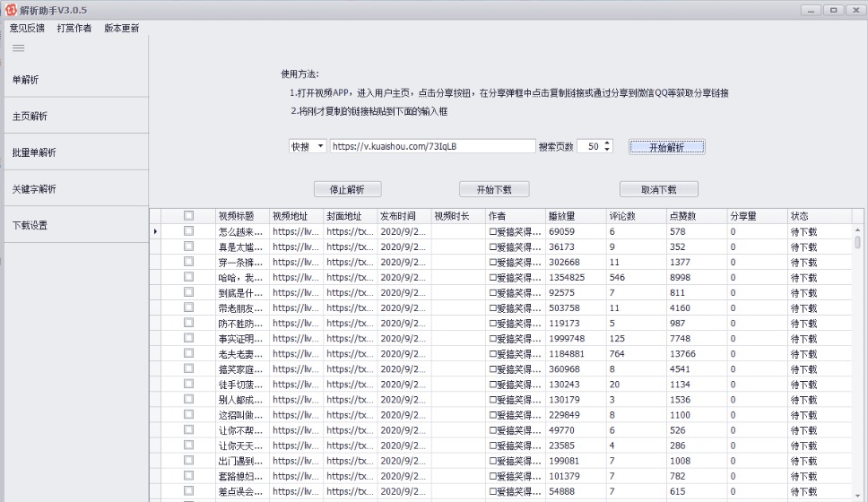Viewport: 868px width, 502px height.
Task: Check the row with play count 130243
Action: [x=189, y=384]
